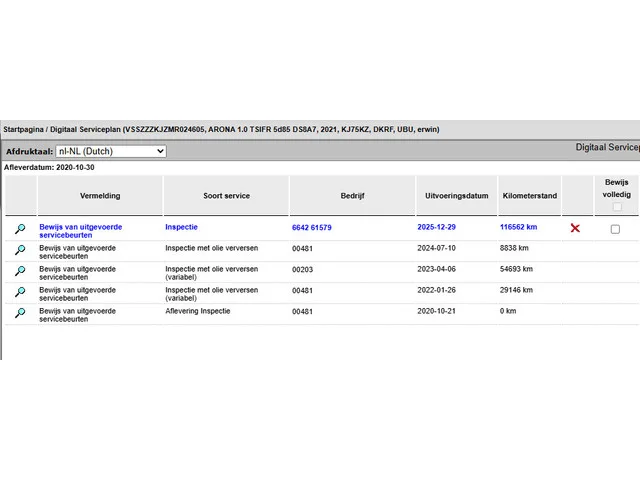The width and height of the screenshot is (640, 480).
Task: Open magnifier for 2024-07-10 service entry
Action: coord(20,250)
